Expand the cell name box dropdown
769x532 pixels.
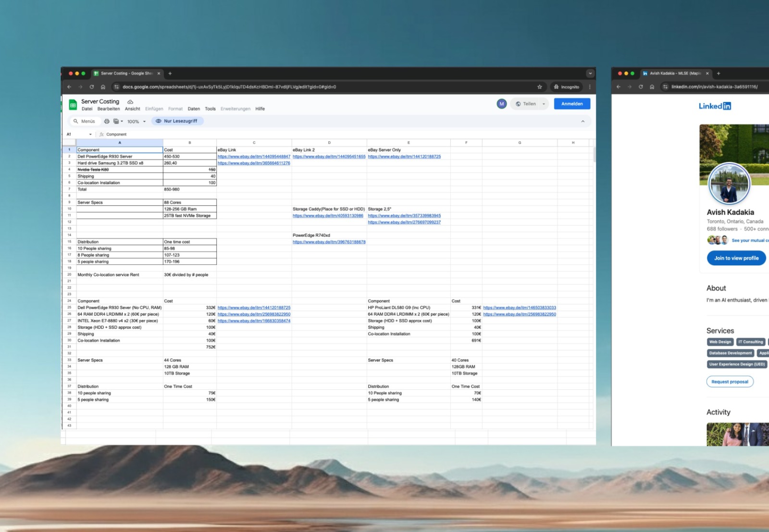click(90, 135)
